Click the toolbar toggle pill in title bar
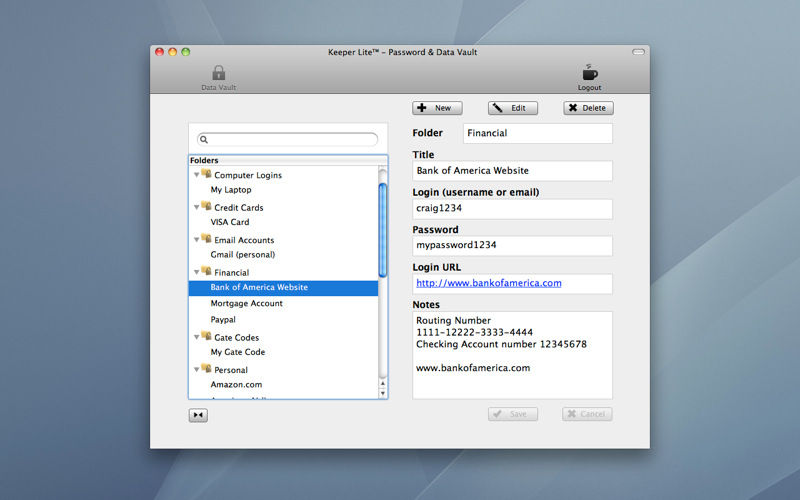This screenshot has height=500, width=800. tap(638, 52)
